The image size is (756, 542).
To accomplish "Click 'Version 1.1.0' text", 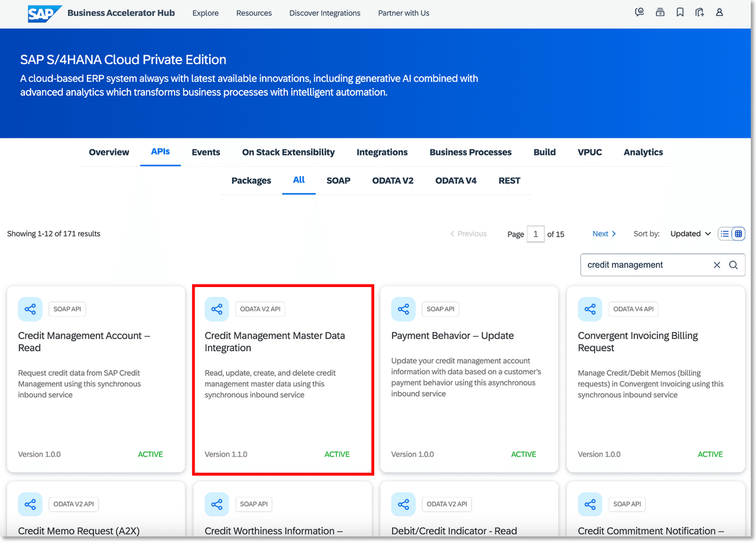I will (226, 454).
